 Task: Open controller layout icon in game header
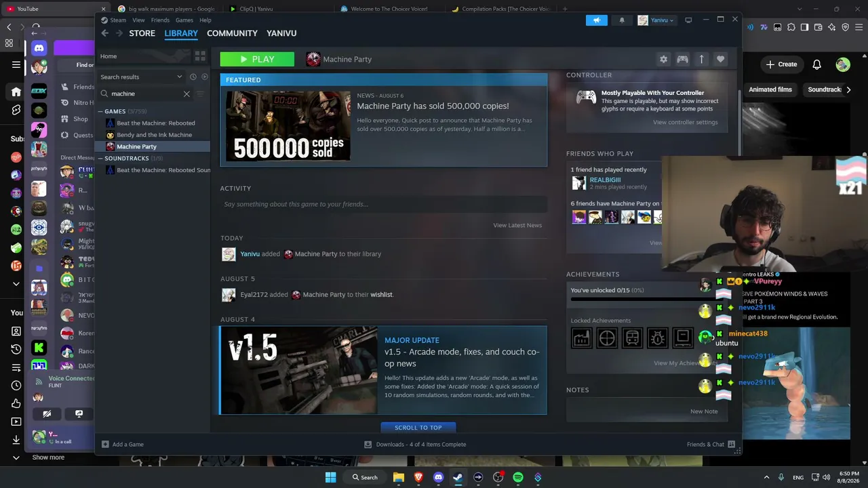pyautogui.click(x=682, y=60)
